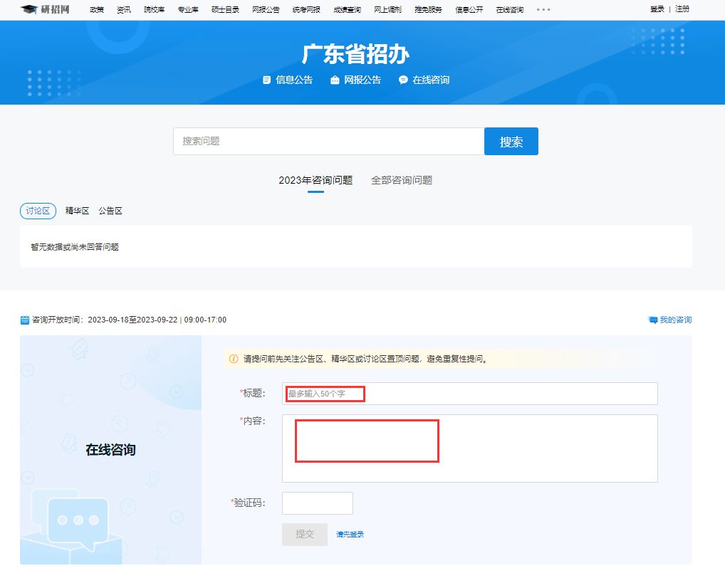The image size is (725, 588).
Task: Click the 在线咨询 speech bubble icon
Action: click(403, 80)
